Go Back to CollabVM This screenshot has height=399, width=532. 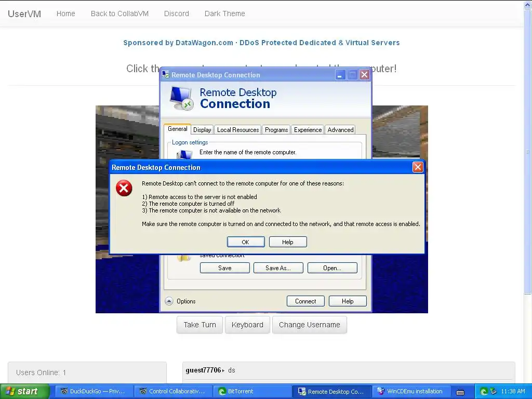pos(120,14)
